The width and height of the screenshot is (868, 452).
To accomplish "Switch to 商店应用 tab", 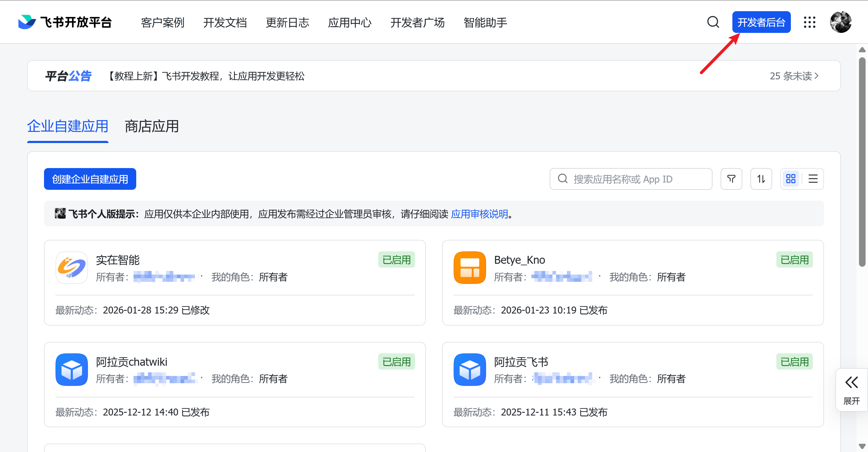I will coord(152,126).
